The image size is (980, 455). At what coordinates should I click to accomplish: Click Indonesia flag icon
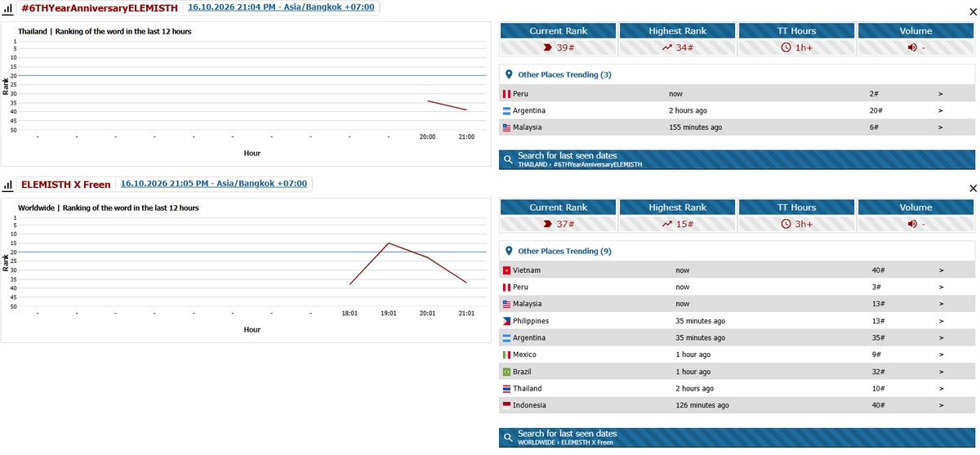[x=506, y=405]
